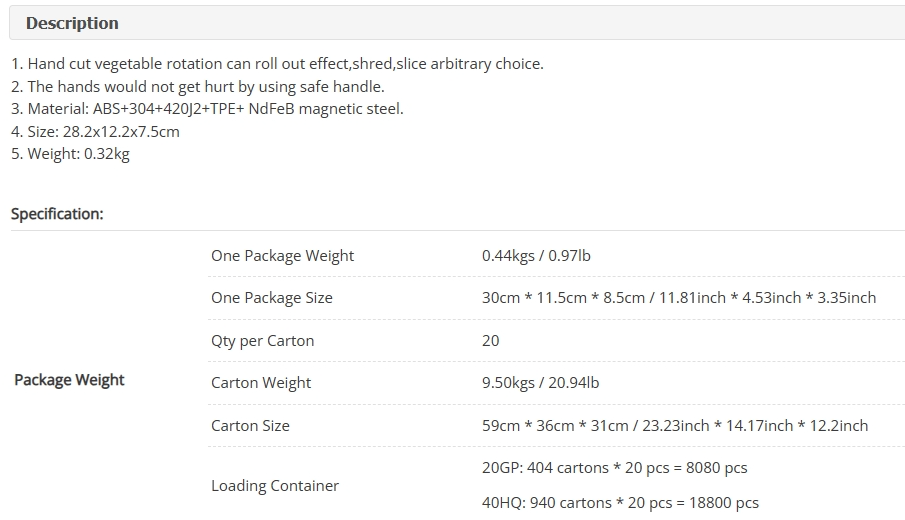Click the 59cm carton dimensions value
The image size is (905, 520).
[675, 426]
